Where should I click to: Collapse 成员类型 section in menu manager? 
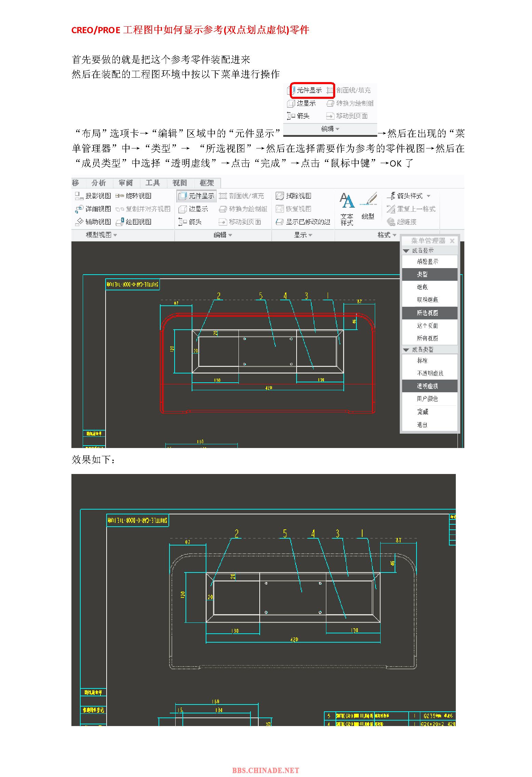pos(406,350)
